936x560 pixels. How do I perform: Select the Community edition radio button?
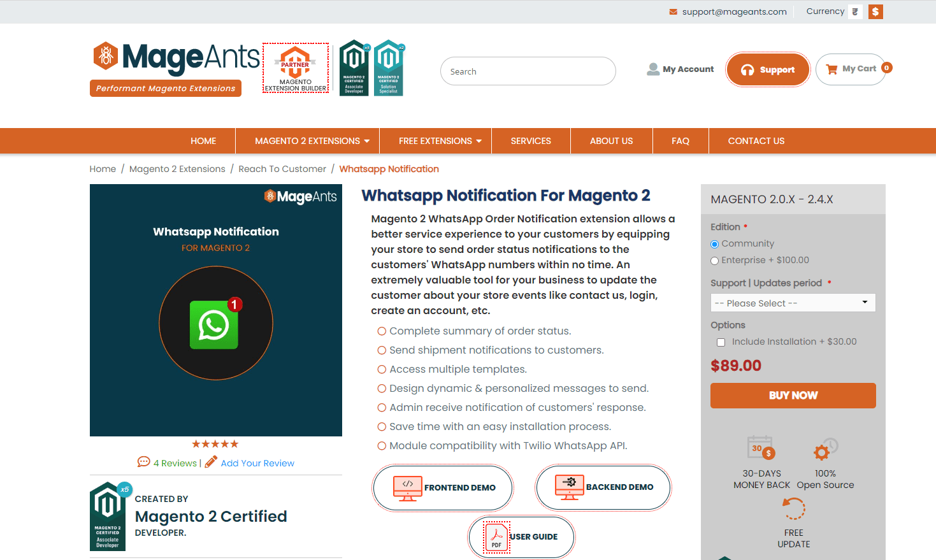click(x=714, y=244)
